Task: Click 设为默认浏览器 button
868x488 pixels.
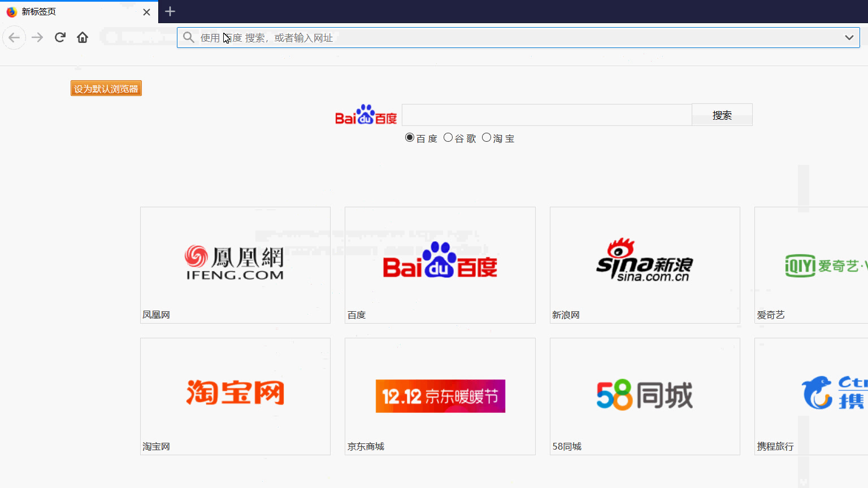Action: tap(106, 89)
